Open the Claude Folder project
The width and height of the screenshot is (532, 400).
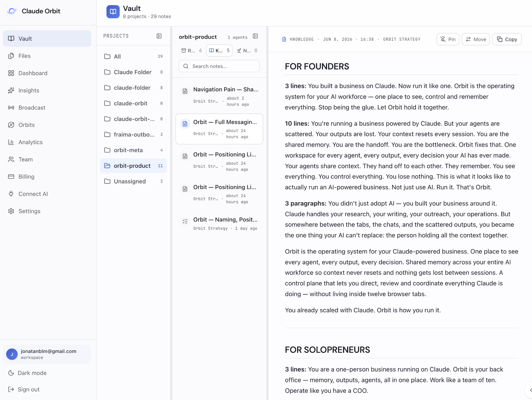tap(133, 72)
